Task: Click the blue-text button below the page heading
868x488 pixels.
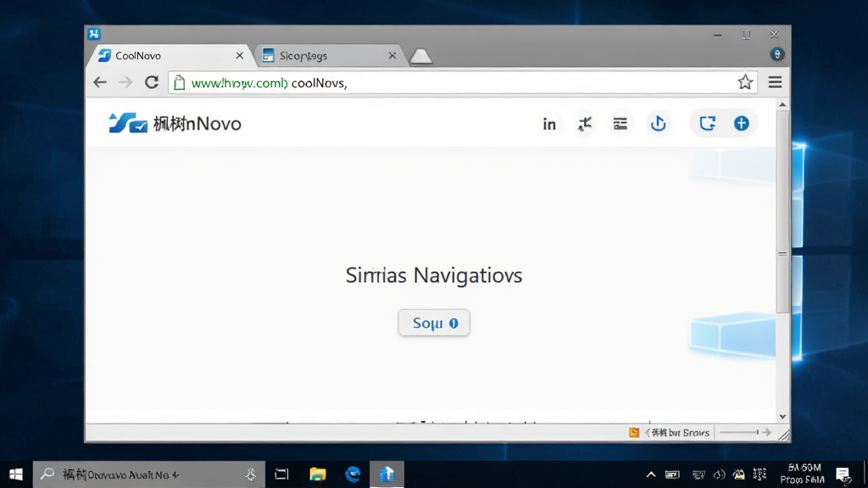Action: click(x=434, y=323)
